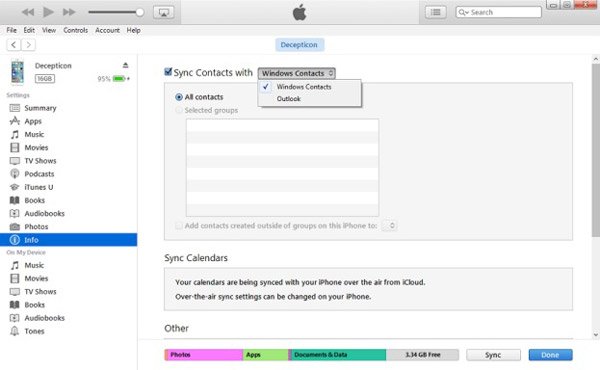
Task: Click the green battery indicator icon
Action: tap(119, 79)
